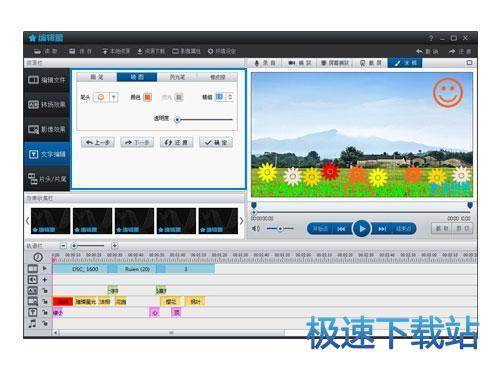Switch to the first brush tab
This screenshot has width=500, height=370.
coord(97,77)
